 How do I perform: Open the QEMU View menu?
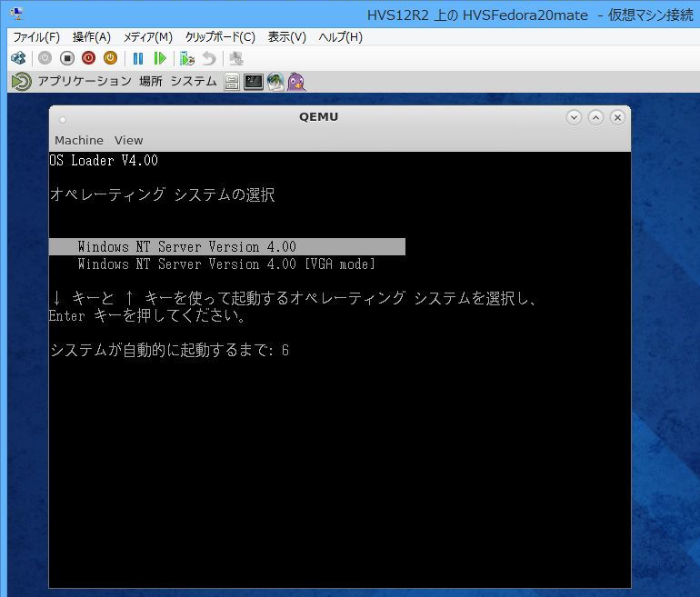(x=128, y=141)
